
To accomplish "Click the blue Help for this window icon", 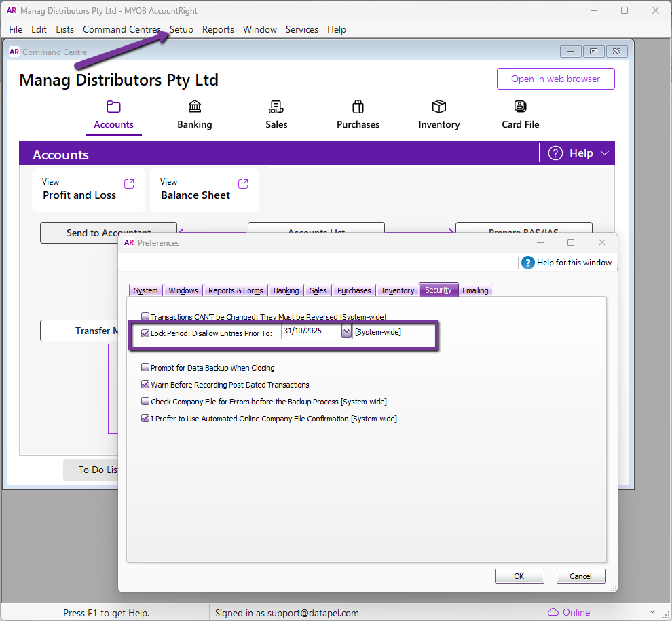I will 527,262.
